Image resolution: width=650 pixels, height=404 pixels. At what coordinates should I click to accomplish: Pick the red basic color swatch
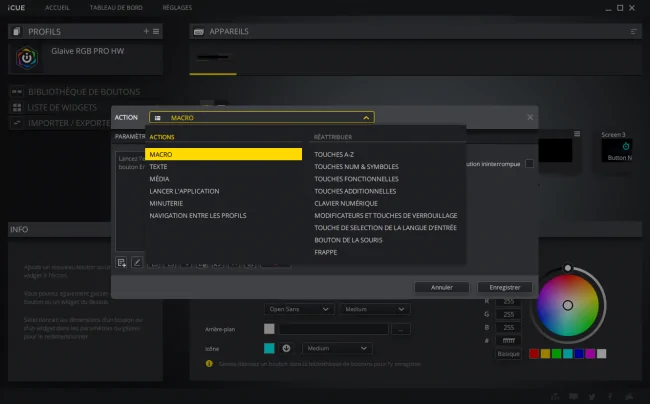pyautogui.click(x=534, y=353)
